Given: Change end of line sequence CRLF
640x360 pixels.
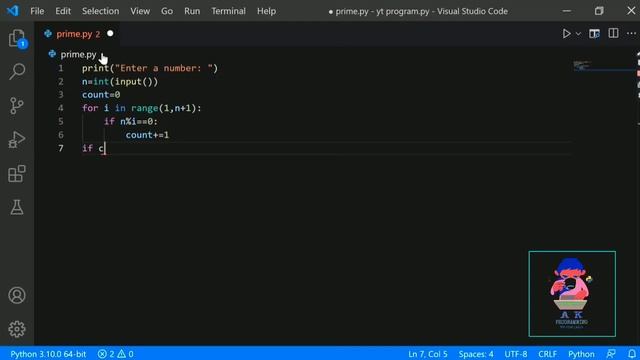Looking at the screenshot, I should [x=547, y=354].
